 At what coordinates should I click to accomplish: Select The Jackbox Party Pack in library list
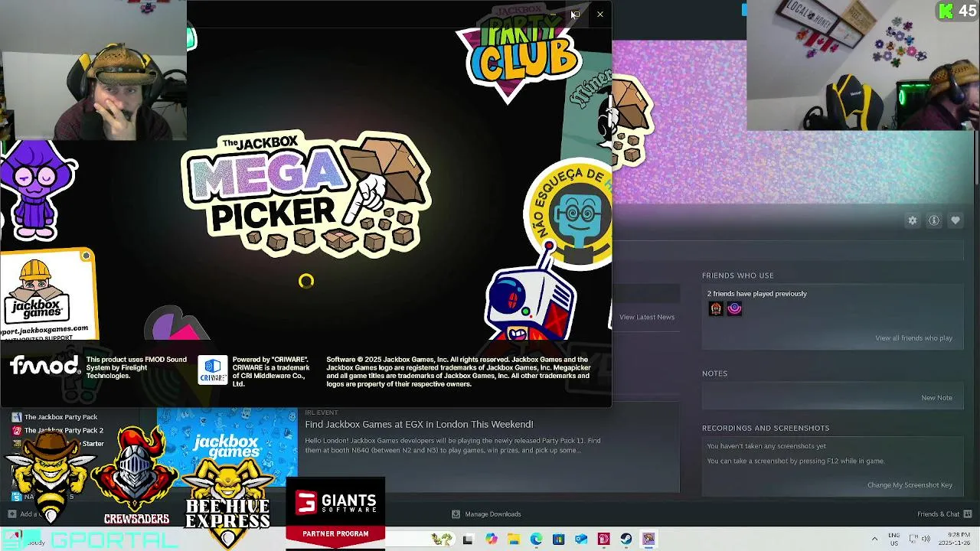pyautogui.click(x=60, y=417)
